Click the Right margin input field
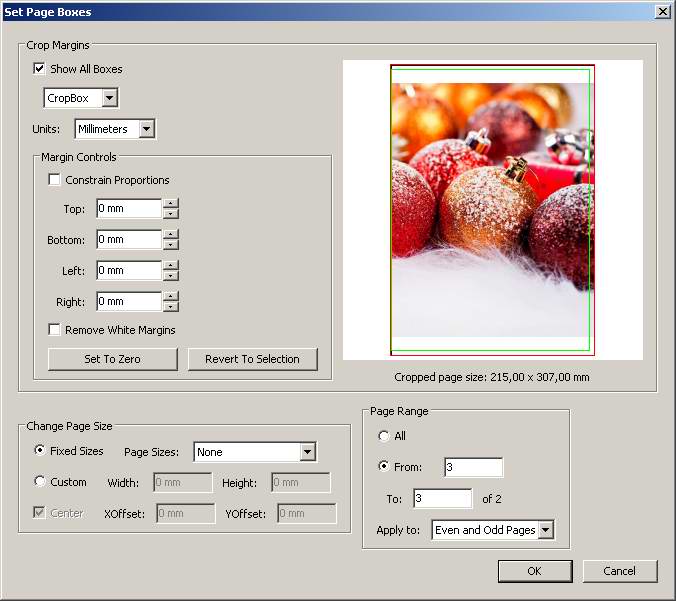 click(129, 301)
